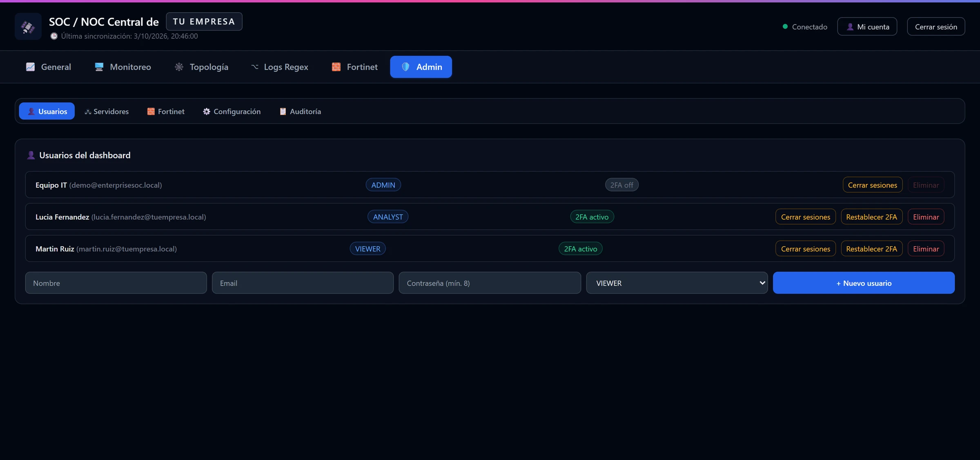Select the Logs Regex tab
Image resolution: width=980 pixels, height=460 pixels.
(x=280, y=67)
